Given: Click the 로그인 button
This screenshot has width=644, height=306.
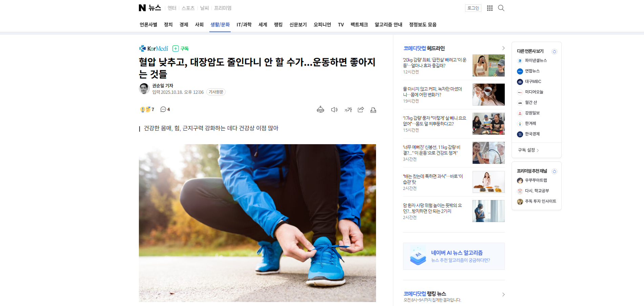Looking at the screenshot, I should coord(473,8).
